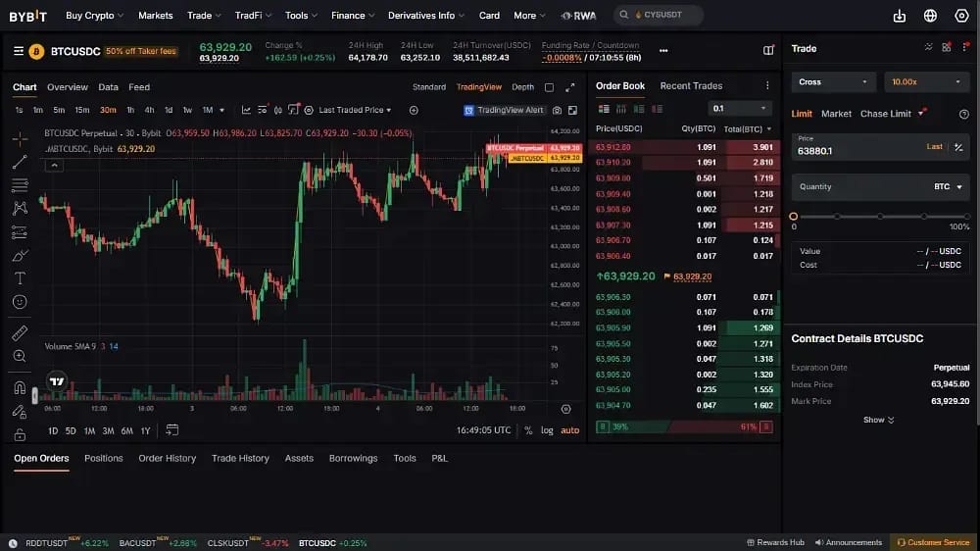
Task: Expand chart to fullscreen
Action: (570, 87)
